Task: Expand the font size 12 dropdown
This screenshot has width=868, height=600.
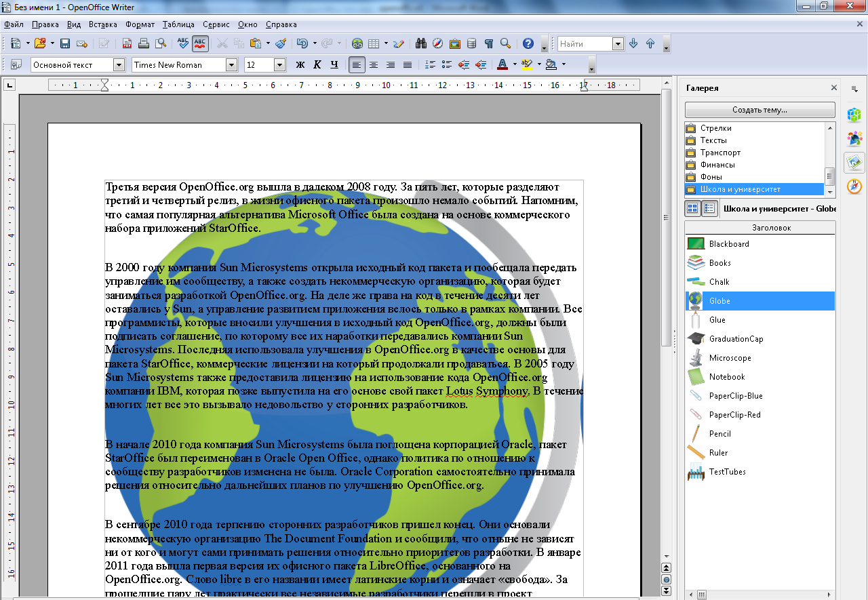Action: tap(279, 65)
